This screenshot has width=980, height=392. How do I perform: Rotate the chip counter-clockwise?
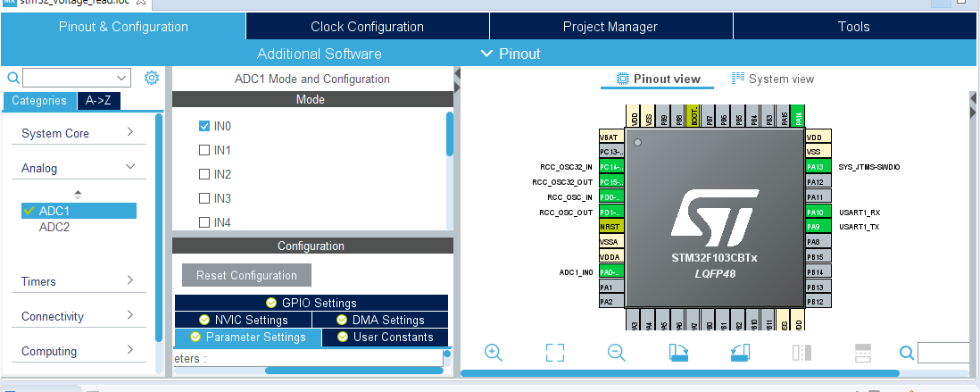[740, 353]
